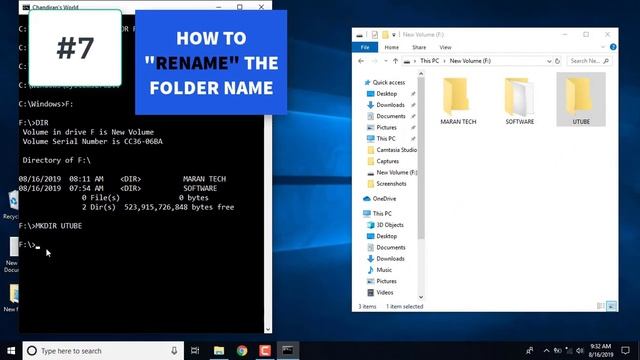Open network status tray icon
This screenshot has width=640, height=360.
[569, 351]
